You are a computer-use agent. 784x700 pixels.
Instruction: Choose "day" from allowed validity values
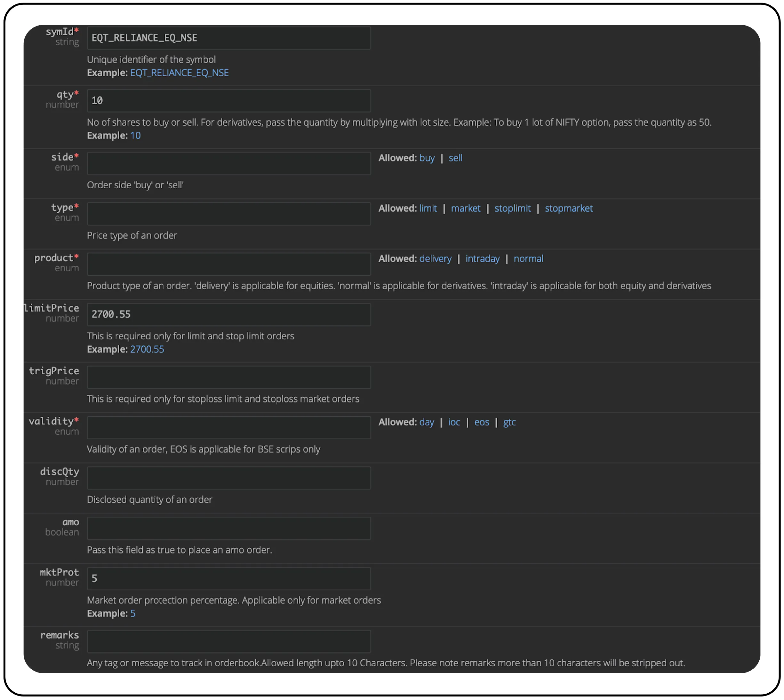click(427, 422)
